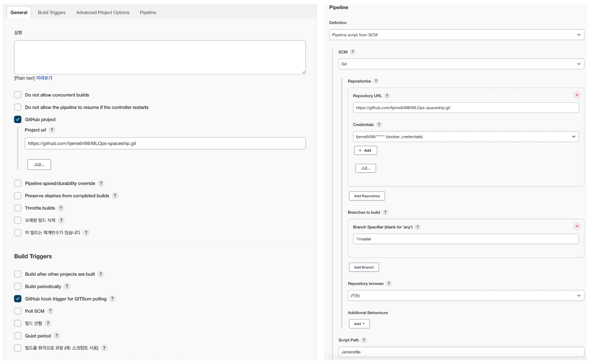This screenshot has height=364, width=592.
Task: Click the Script Path Jenkinsfile field
Action: pos(461,352)
